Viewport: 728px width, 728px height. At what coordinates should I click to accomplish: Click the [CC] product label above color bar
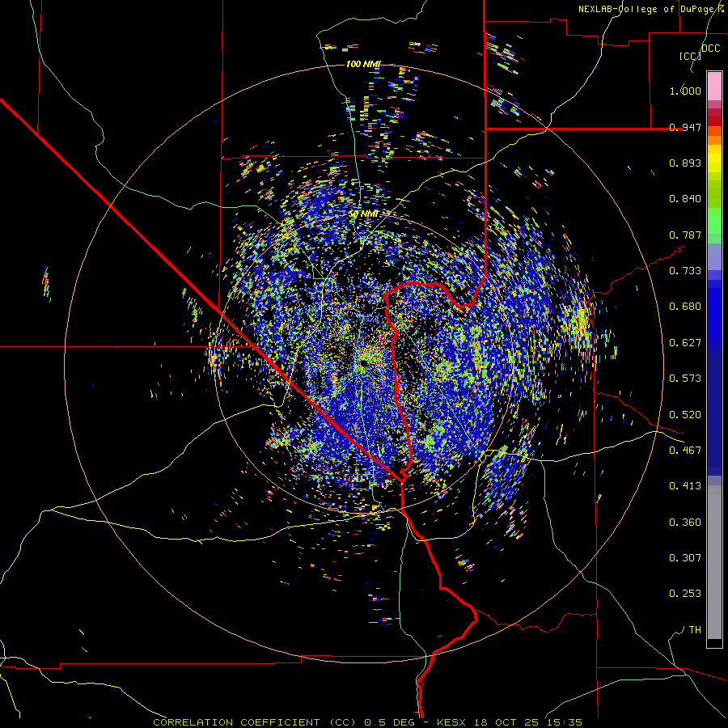click(x=690, y=56)
